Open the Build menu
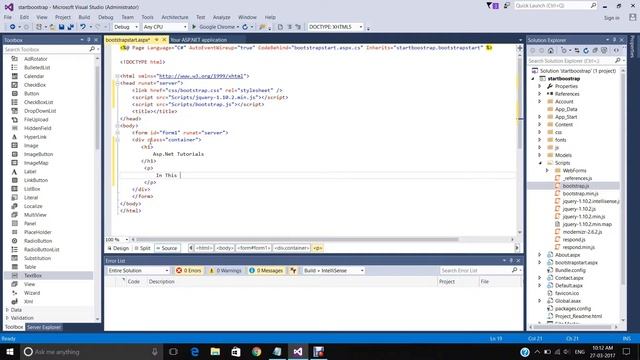Image resolution: width=640 pixels, height=360 pixels. click(84, 17)
